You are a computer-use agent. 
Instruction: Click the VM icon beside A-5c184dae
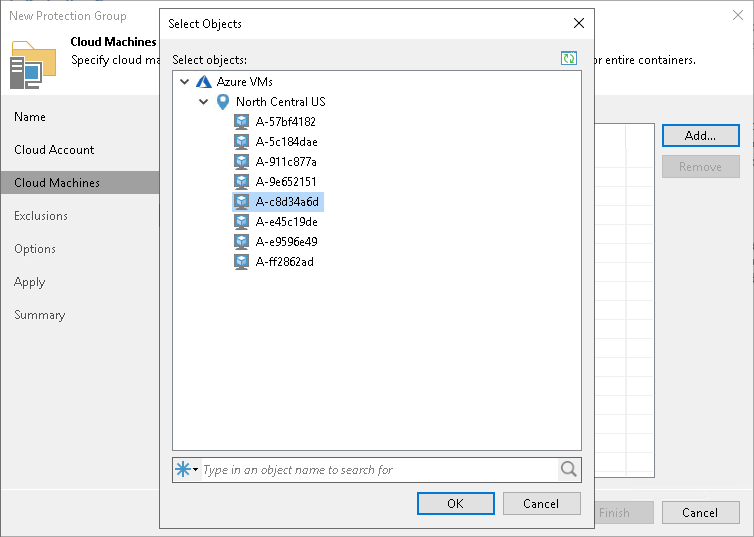pyautogui.click(x=241, y=142)
